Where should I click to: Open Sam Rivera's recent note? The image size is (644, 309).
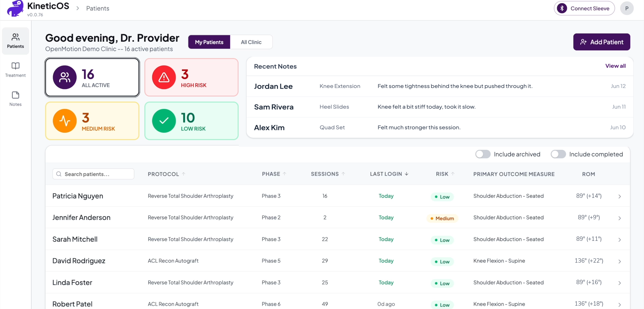point(440,107)
